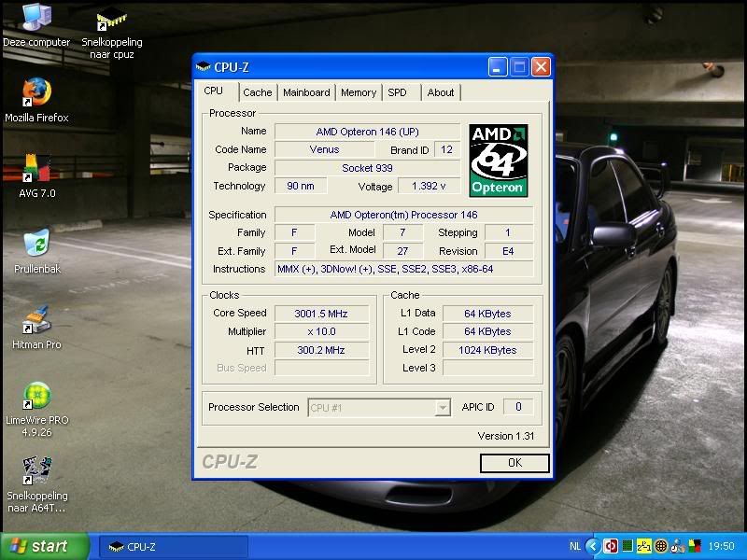
Task: Click the empty Bus Speed field
Action: click(321, 368)
